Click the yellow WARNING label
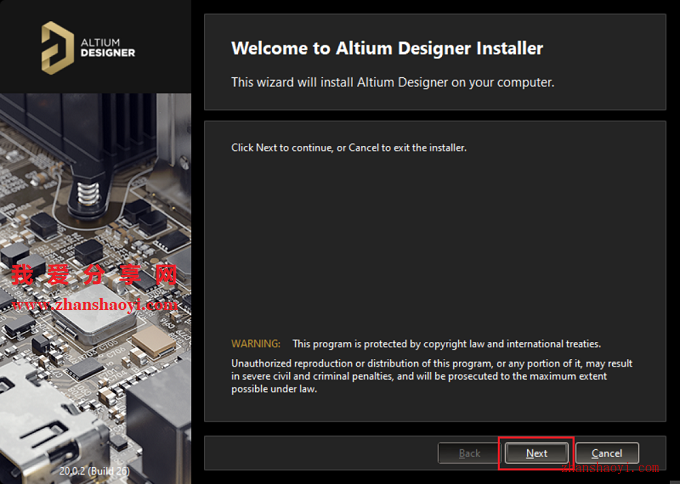Image resolution: width=680 pixels, height=484 pixels. pyautogui.click(x=255, y=343)
